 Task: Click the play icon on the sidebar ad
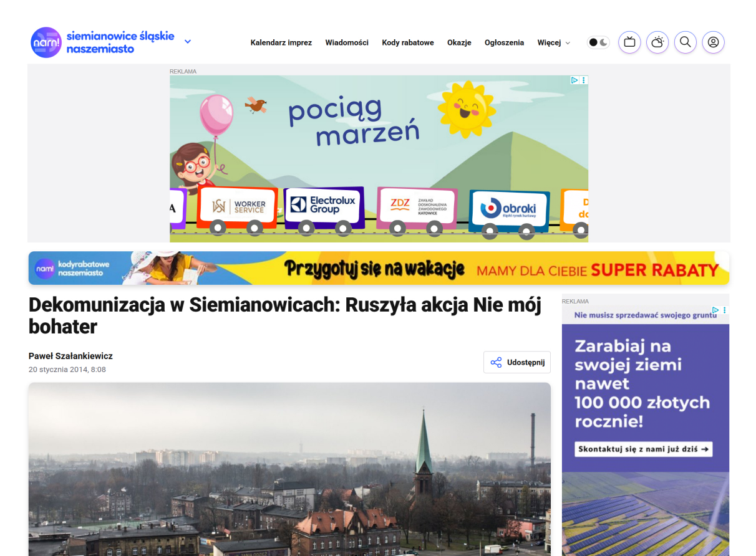tap(715, 310)
